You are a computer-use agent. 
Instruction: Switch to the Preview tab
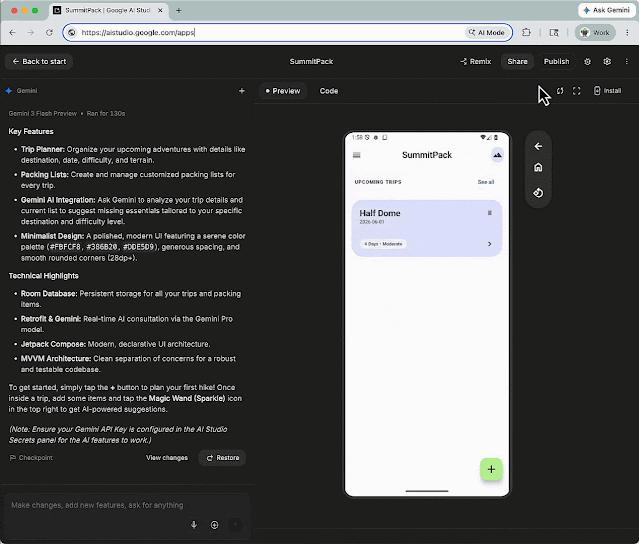coord(283,91)
